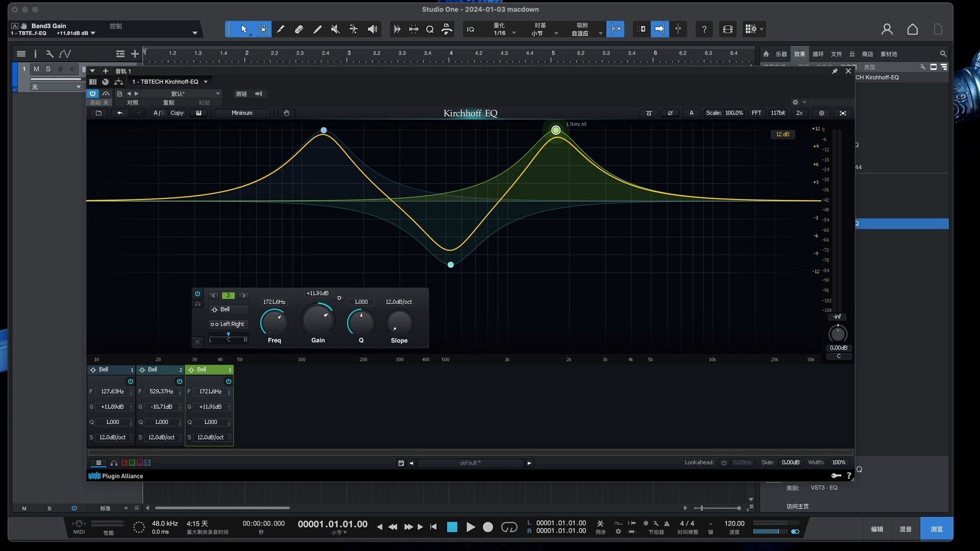Switch to 文件 browser tab
This screenshot has height=551, width=980.
(837, 54)
